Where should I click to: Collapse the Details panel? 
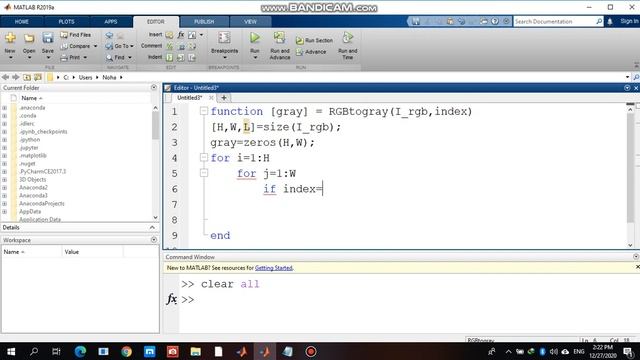(x=152, y=227)
